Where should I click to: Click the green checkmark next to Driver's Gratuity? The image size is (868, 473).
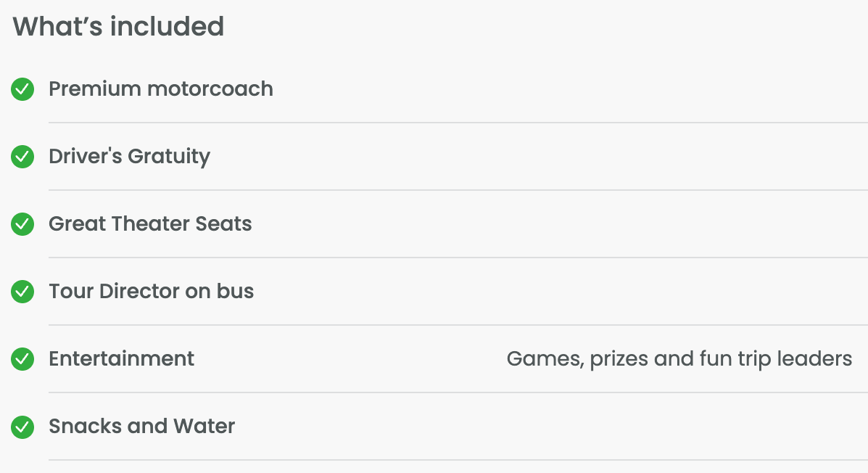pyautogui.click(x=22, y=157)
